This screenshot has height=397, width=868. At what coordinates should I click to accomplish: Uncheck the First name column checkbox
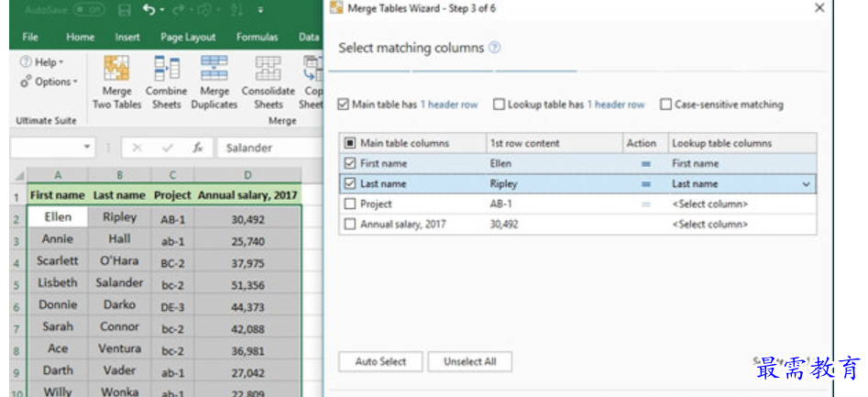point(350,164)
